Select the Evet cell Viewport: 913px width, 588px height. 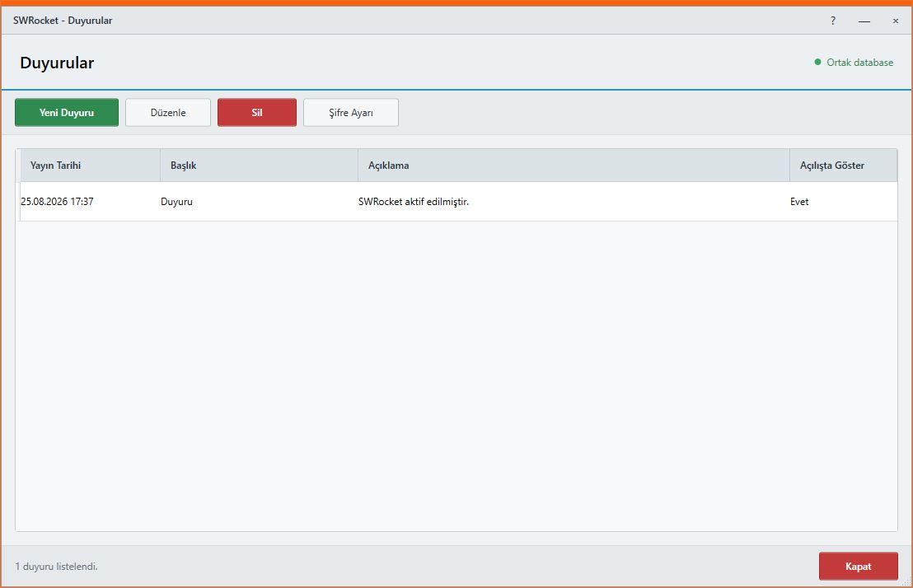coord(843,202)
